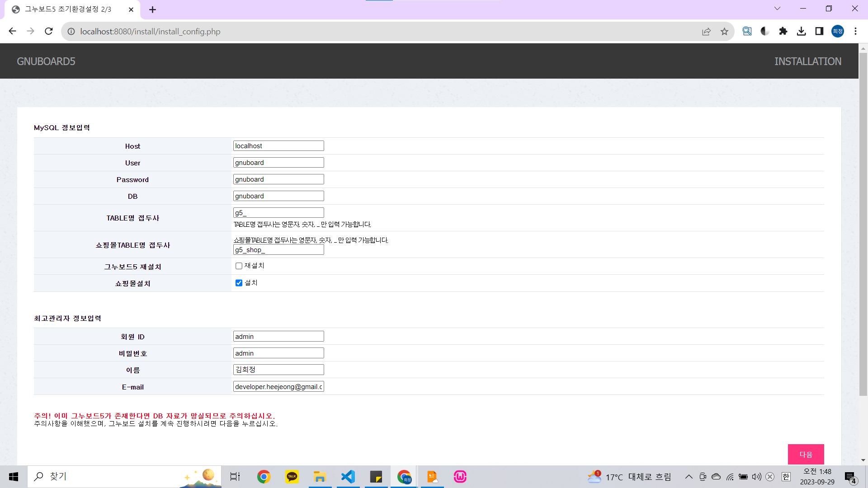Click the taskbar 찾기 search box
868x488 pixels.
point(124,477)
